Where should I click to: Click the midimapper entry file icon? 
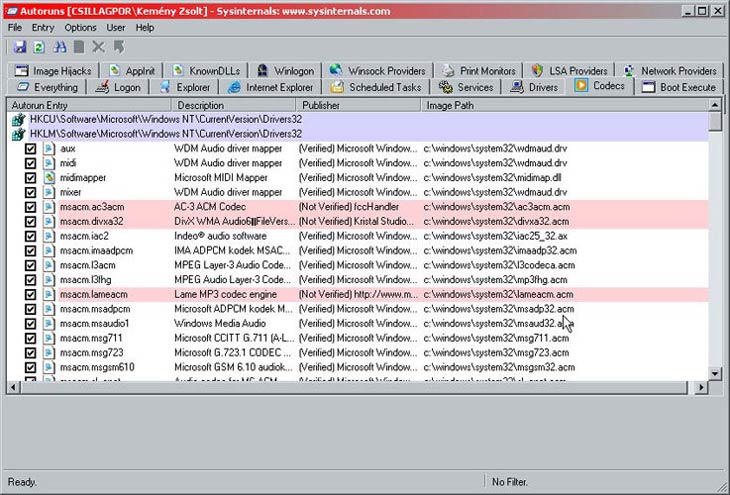[x=48, y=177]
